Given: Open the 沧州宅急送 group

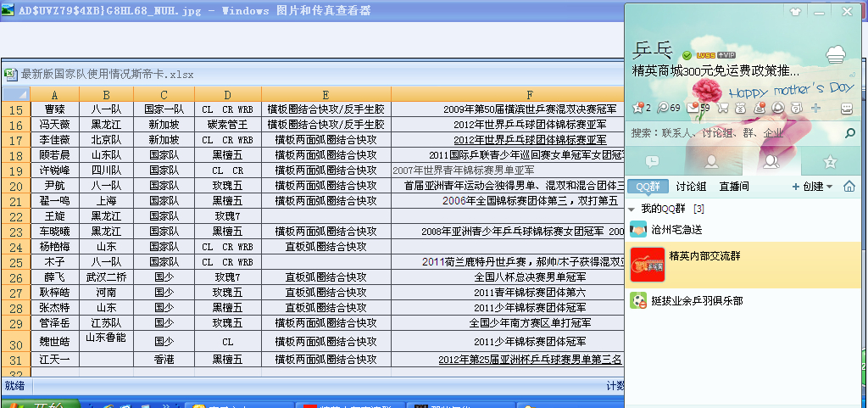Looking at the screenshot, I should [676, 230].
